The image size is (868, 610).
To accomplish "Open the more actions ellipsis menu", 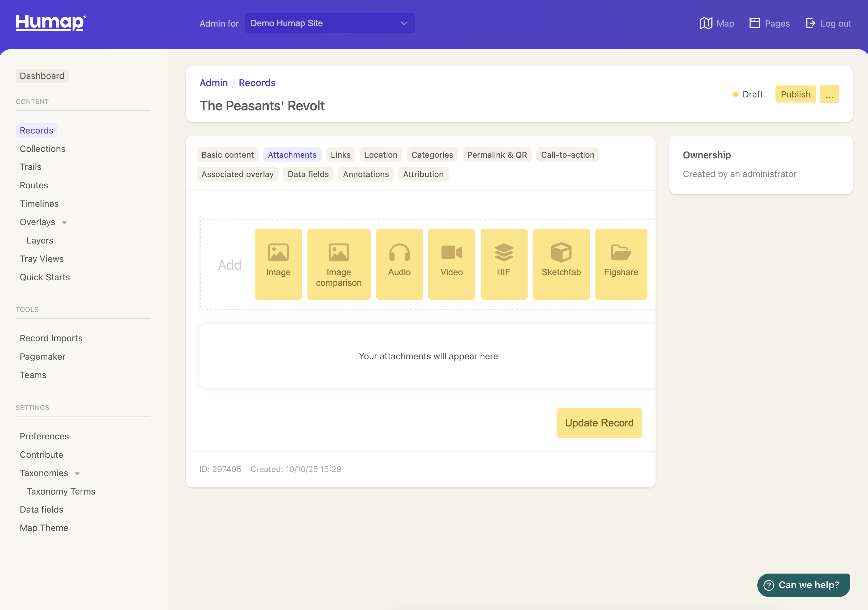I will pyautogui.click(x=829, y=94).
